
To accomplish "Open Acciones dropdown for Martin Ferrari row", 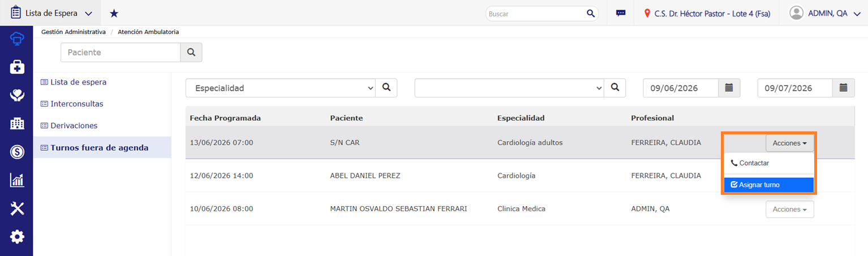I will click(790, 209).
